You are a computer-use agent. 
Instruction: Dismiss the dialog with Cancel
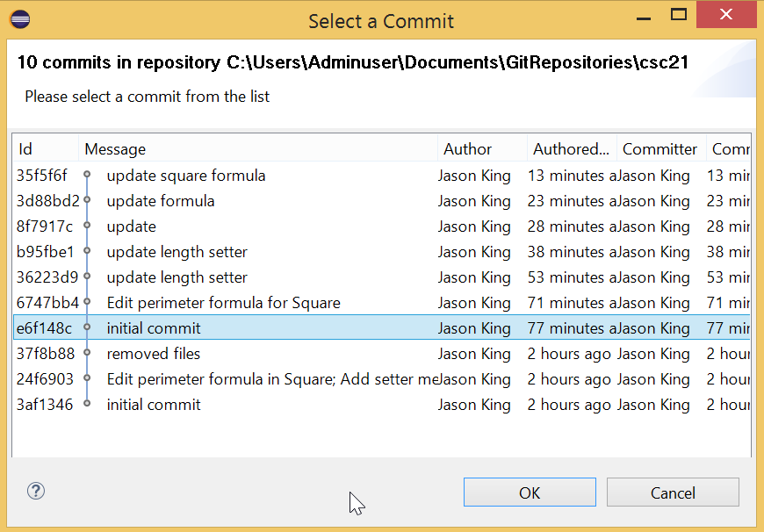[673, 492]
